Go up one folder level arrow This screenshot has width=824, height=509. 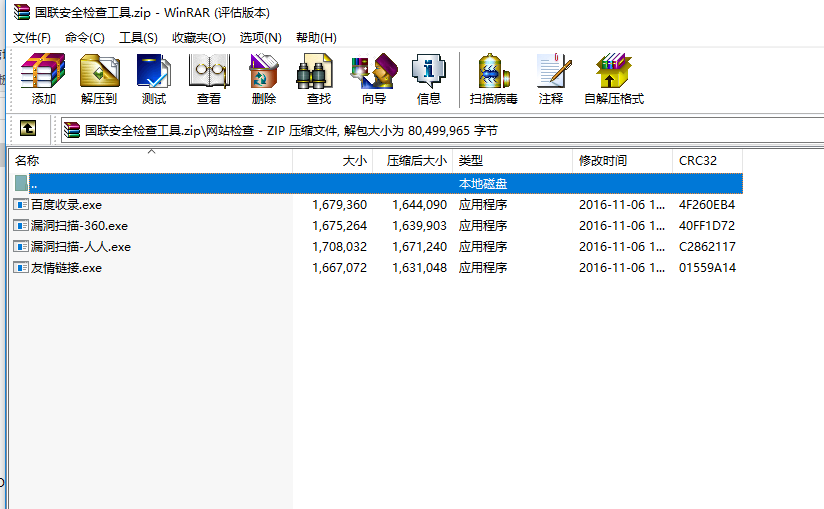[x=28, y=128]
